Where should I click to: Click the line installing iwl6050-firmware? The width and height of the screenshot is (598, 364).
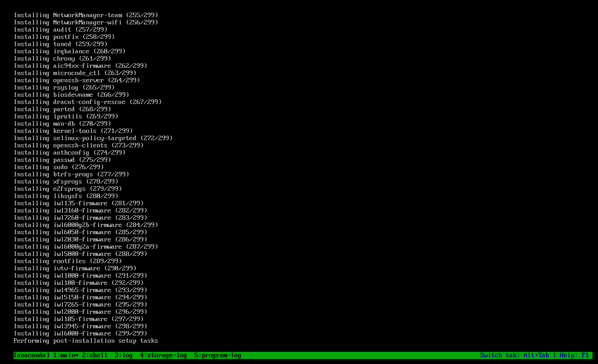click(x=81, y=232)
